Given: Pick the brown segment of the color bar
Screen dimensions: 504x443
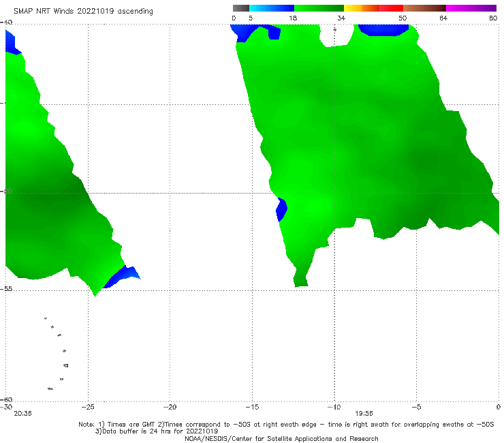Looking at the screenshot, I should (x=424, y=8).
